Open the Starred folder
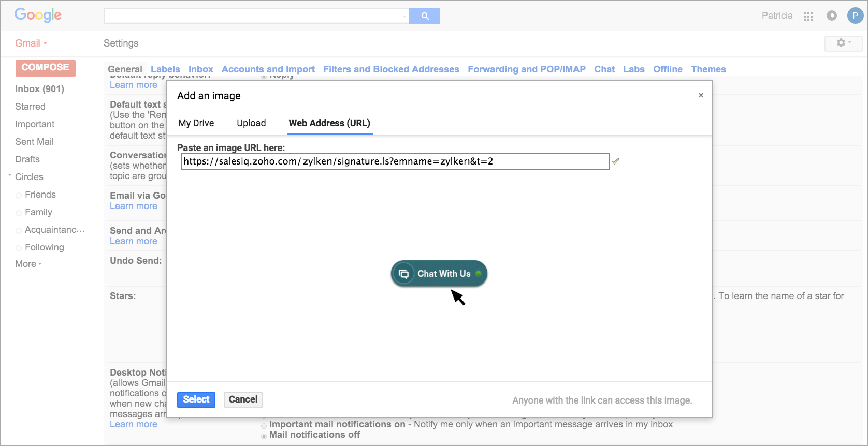 click(30, 107)
